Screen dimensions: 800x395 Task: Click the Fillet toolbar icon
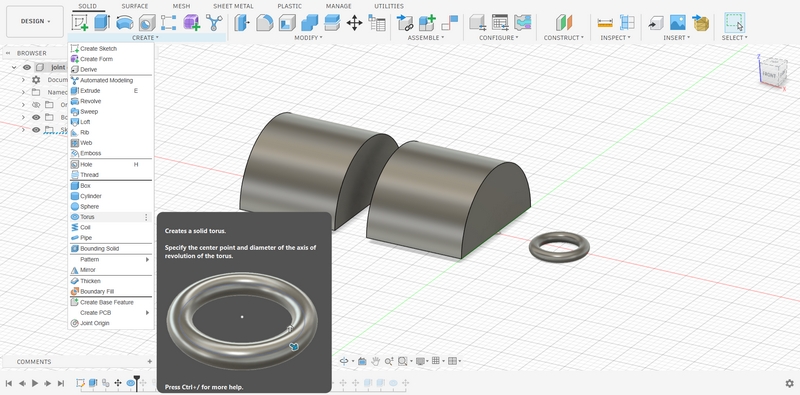[x=264, y=22]
